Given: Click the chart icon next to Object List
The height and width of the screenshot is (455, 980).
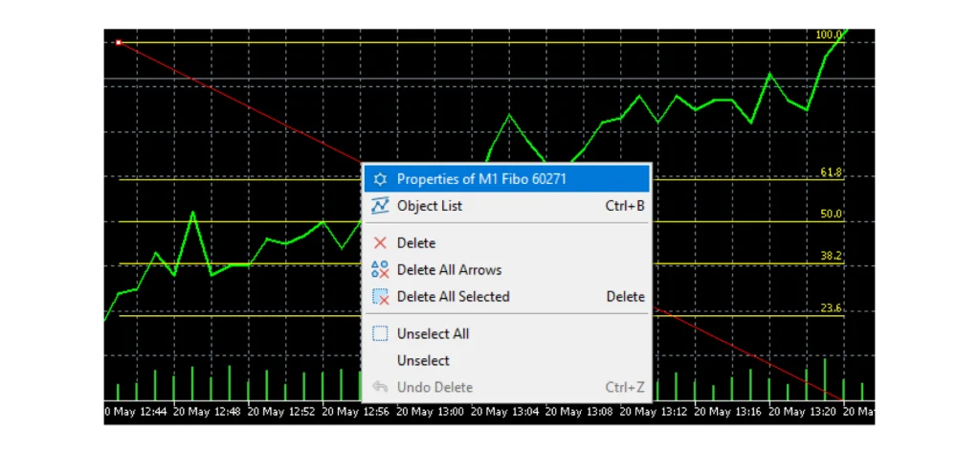Looking at the screenshot, I should click(x=380, y=206).
